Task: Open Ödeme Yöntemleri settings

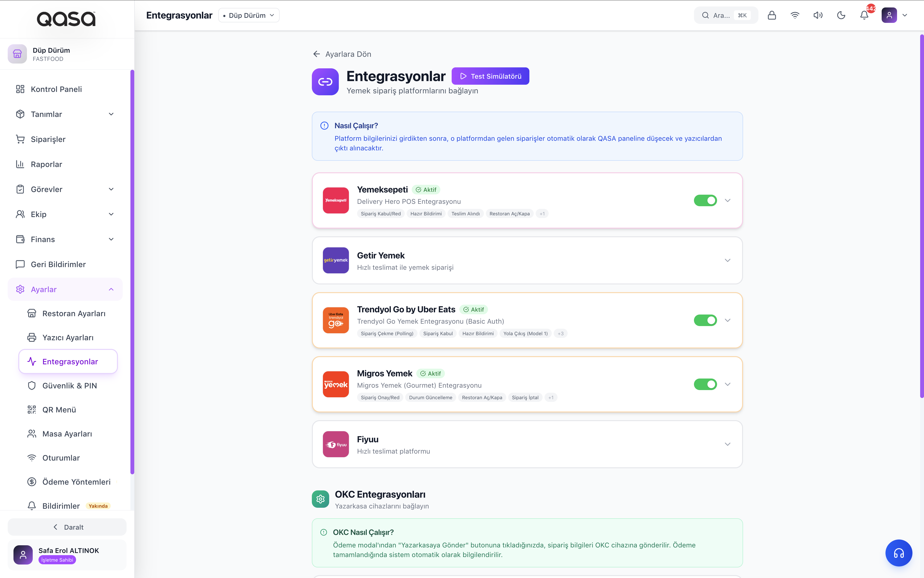Action: (x=68, y=482)
